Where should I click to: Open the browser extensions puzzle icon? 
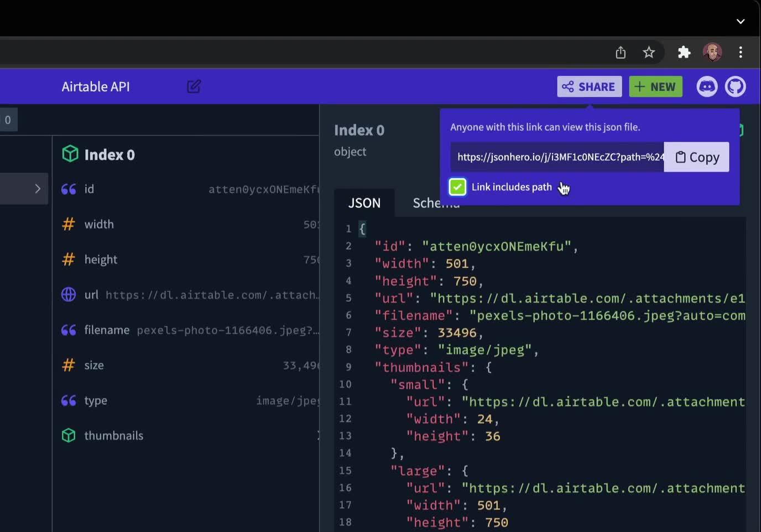click(684, 52)
